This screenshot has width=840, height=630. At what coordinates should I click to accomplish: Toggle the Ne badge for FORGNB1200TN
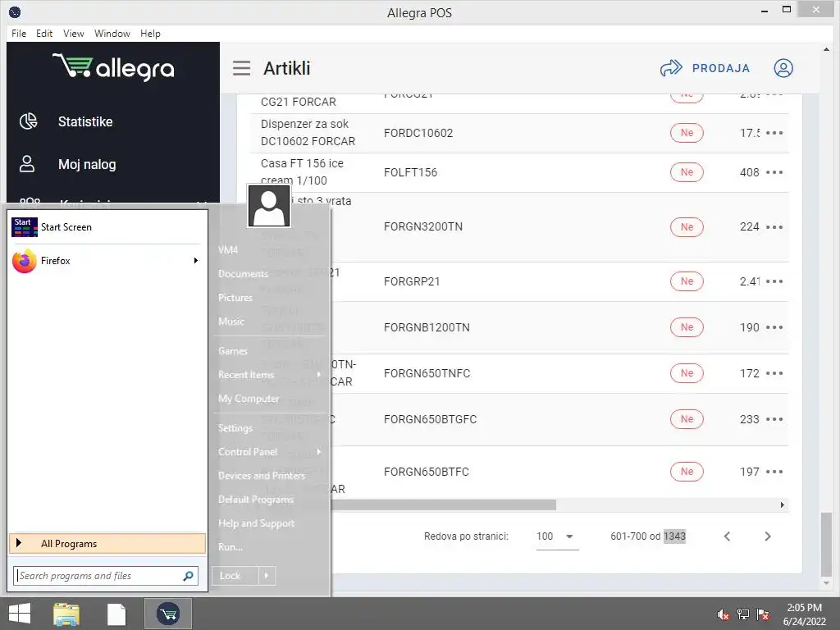click(687, 327)
